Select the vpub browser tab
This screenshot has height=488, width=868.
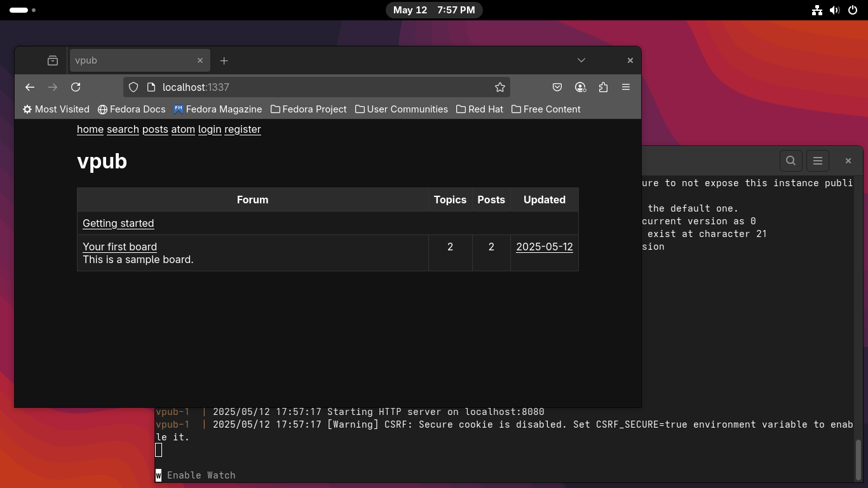(139, 60)
